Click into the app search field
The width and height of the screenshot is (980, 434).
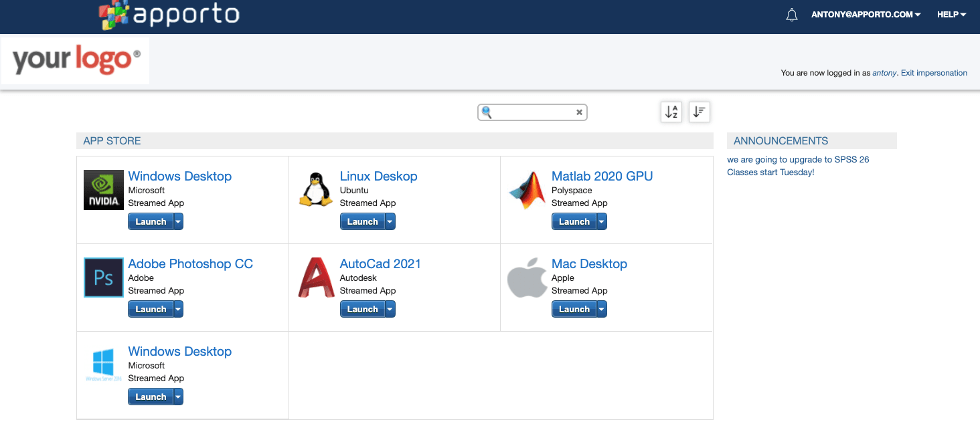(x=532, y=112)
